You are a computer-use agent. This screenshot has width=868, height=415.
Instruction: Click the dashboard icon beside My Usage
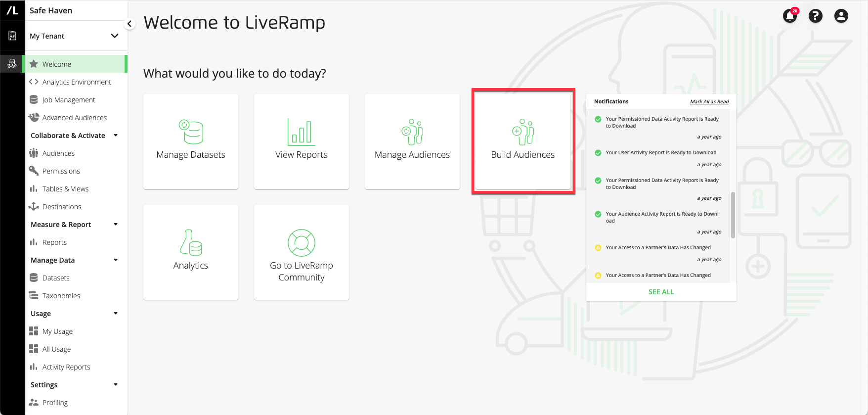pos(34,331)
